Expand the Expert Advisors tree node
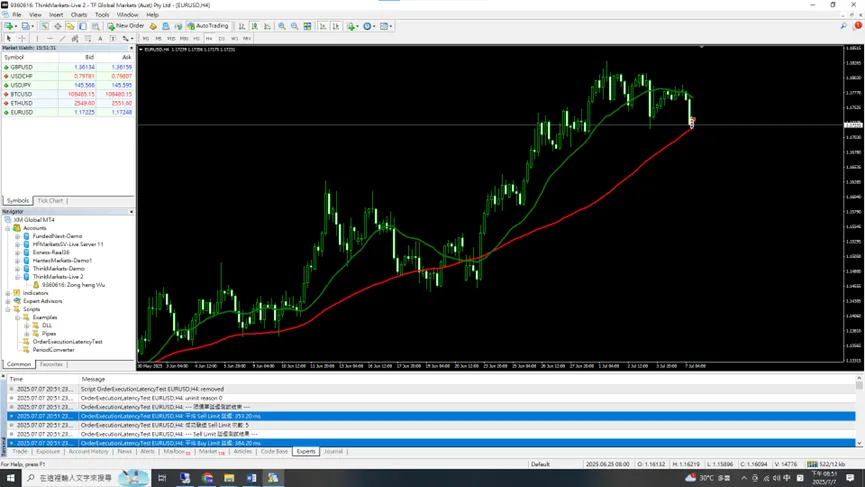This screenshot has height=487, width=865. click(8, 301)
